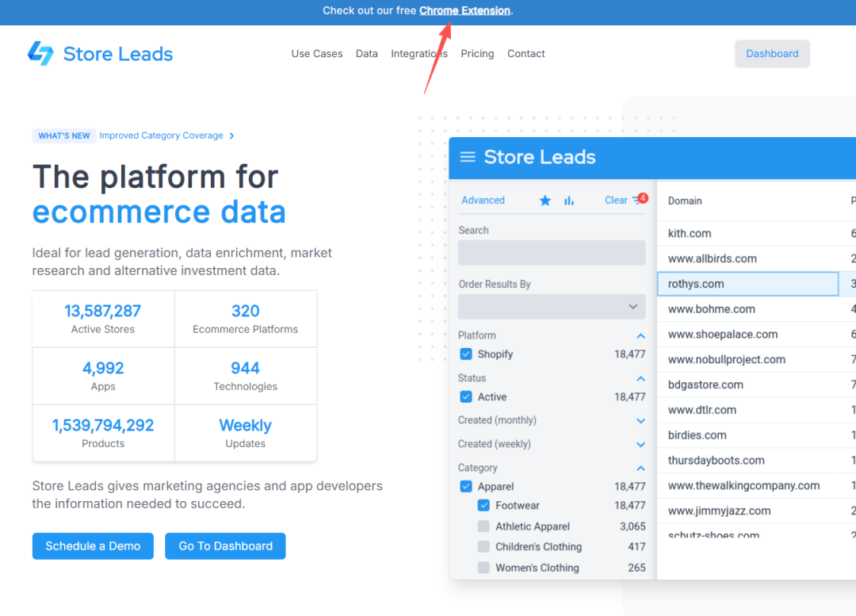The height and width of the screenshot is (616, 856).
Task: Uncheck the Apparel category checkbox
Action: click(466, 487)
